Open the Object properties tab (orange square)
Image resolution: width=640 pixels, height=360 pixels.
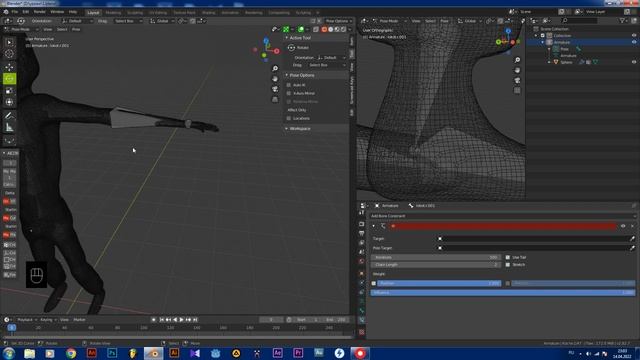[x=362, y=273]
